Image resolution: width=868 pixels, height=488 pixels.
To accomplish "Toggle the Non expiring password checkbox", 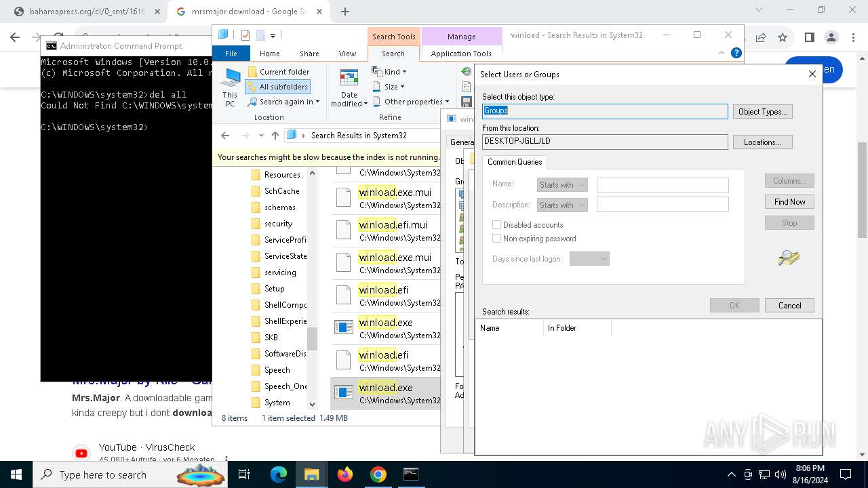I will (x=497, y=239).
